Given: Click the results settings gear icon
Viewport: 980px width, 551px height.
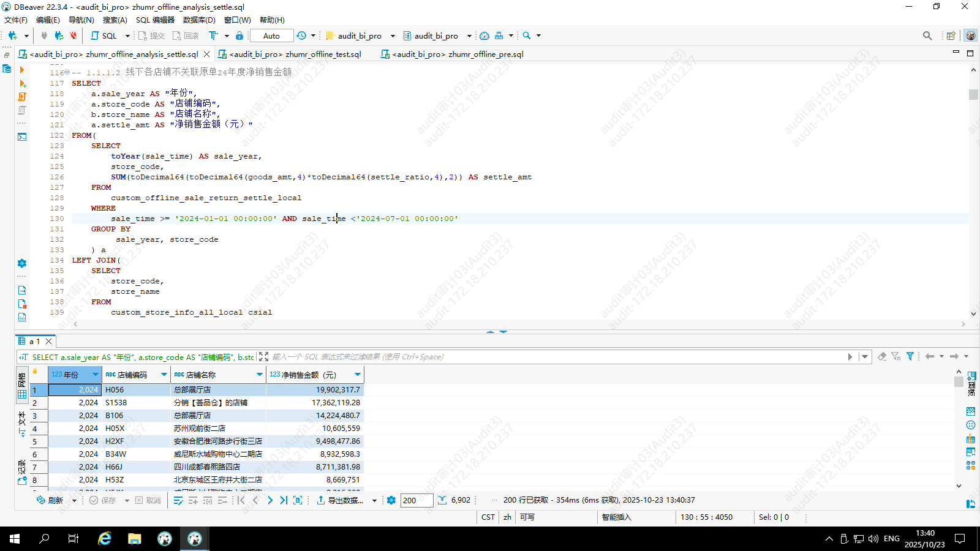Looking at the screenshot, I should (391, 500).
